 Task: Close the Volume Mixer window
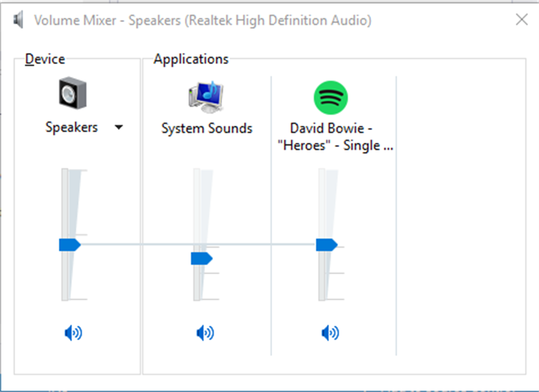[x=522, y=20]
